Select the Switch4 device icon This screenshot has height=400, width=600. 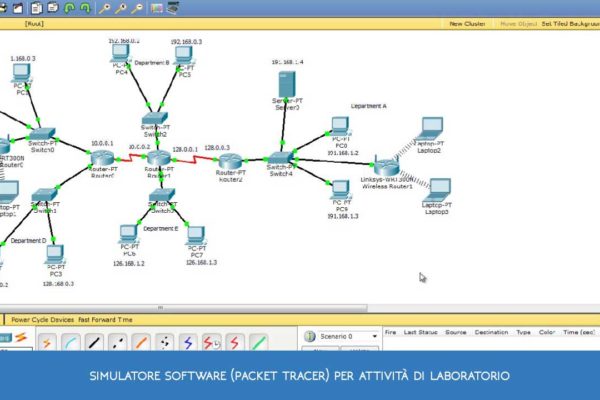pyautogui.click(x=280, y=158)
